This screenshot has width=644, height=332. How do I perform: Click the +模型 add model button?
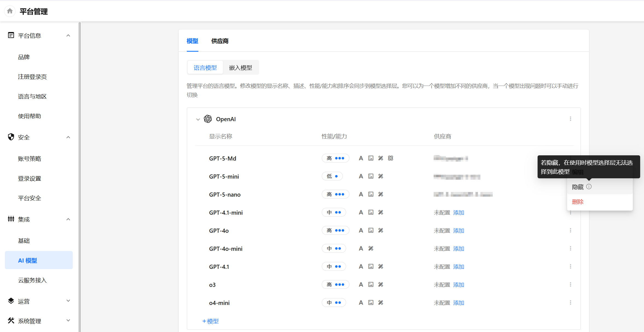click(x=210, y=321)
